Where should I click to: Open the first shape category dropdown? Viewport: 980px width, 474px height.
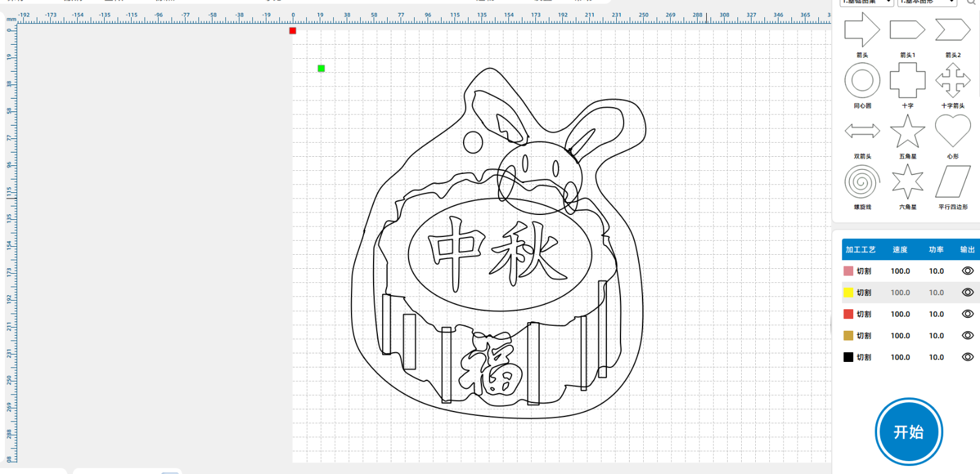point(867,2)
